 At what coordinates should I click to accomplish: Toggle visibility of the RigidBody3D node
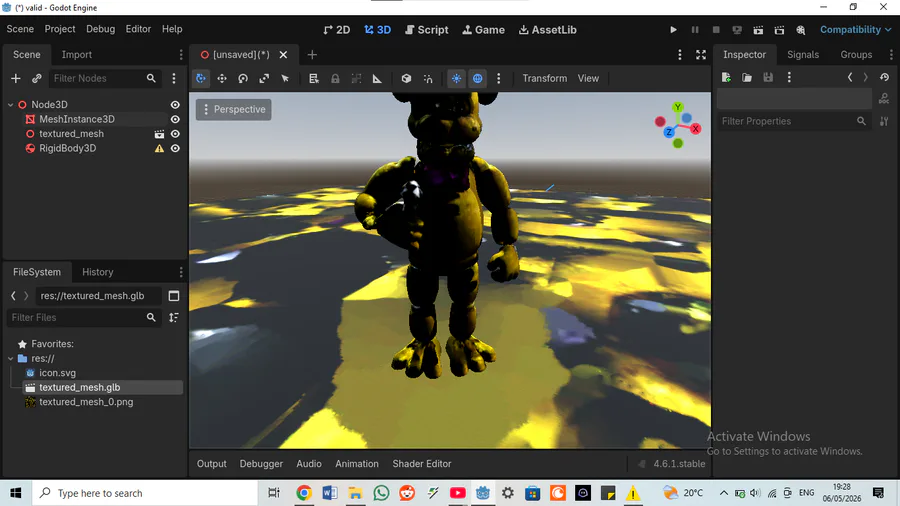click(x=175, y=149)
